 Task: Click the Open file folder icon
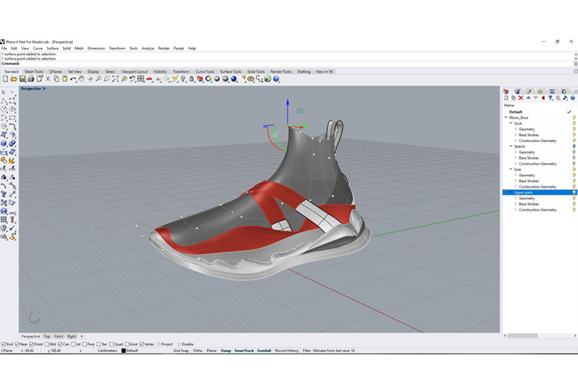pos(14,79)
